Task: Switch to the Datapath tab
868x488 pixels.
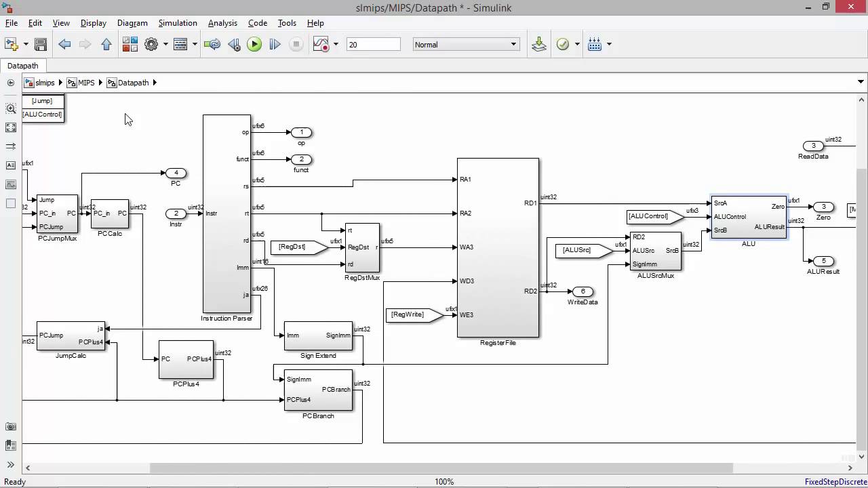Action: 23,66
